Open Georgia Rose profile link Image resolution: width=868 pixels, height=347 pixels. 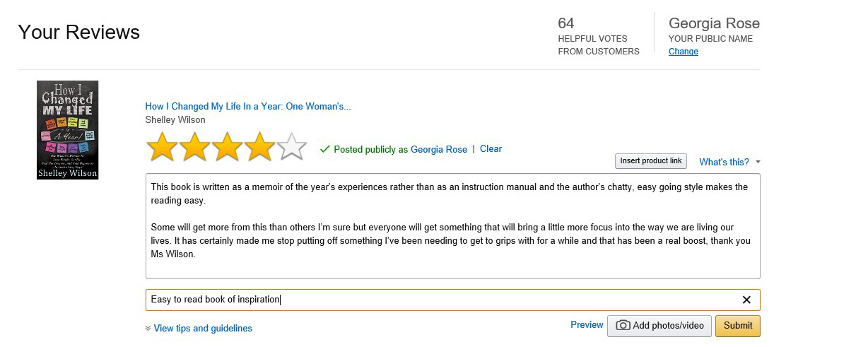[439, 149]
